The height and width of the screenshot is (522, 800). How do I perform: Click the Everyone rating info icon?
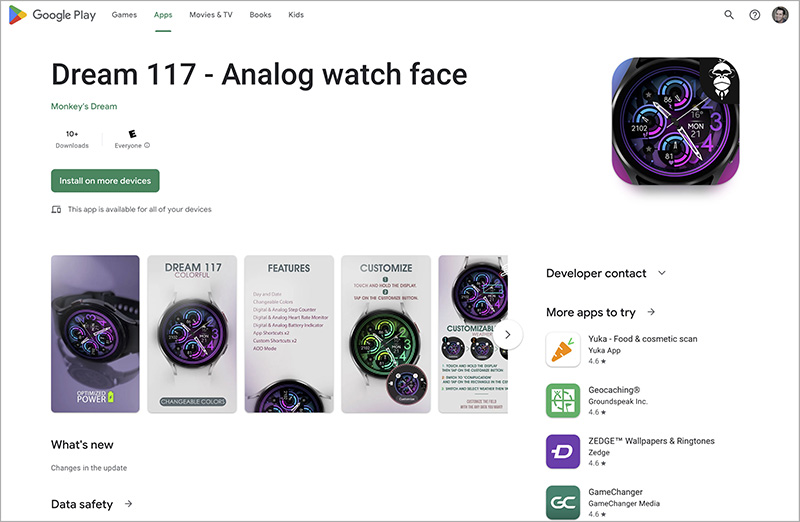147,145
